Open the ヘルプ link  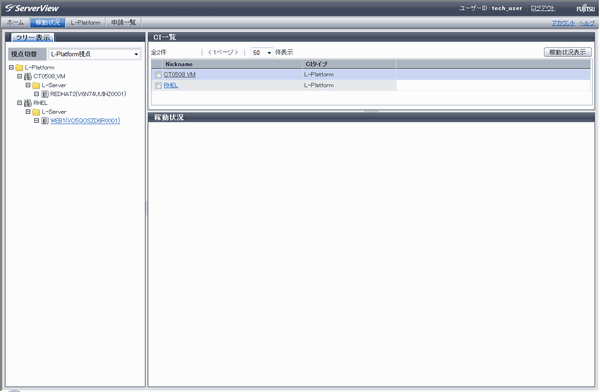pos(587,23)
